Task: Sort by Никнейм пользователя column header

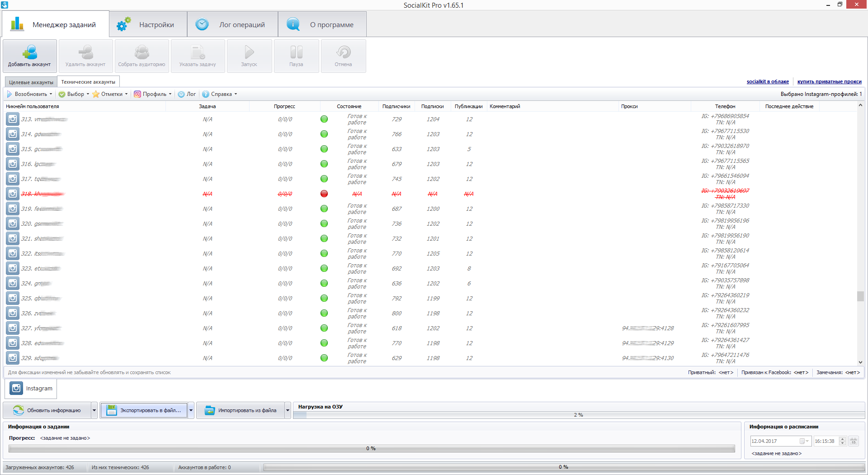Action: [85, 106]
